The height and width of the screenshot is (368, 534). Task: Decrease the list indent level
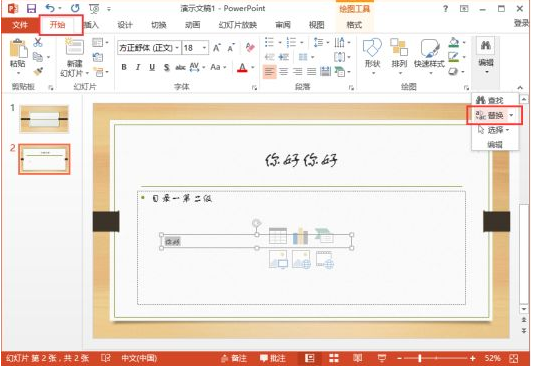pos(269,57)
